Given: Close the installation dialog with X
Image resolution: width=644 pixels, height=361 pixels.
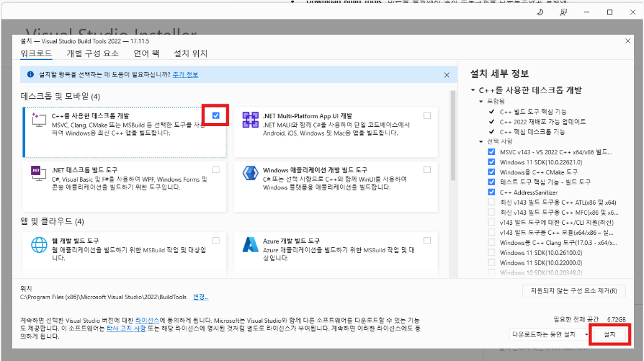Looking at the screenshot, I should coord(628,41).
